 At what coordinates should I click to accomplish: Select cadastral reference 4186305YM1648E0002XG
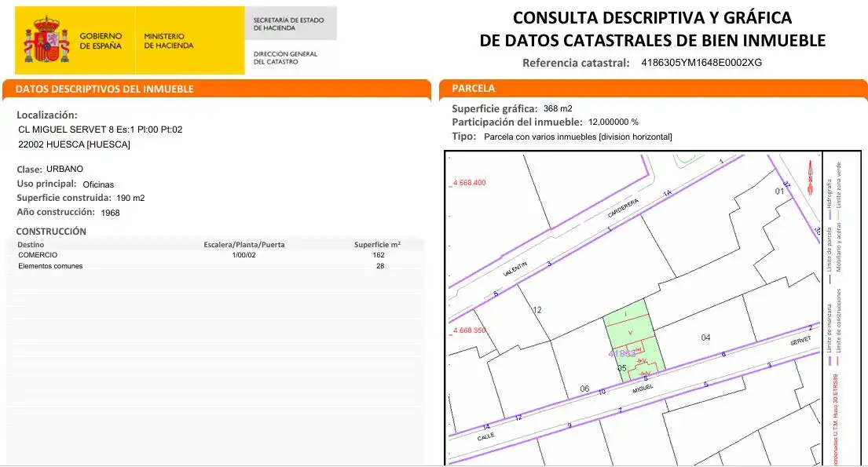pos(701,63)
